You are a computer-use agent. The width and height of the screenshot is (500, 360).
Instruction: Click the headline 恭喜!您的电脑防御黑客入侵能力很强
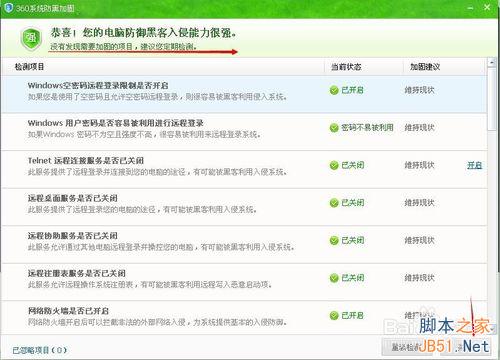(144, 33)
